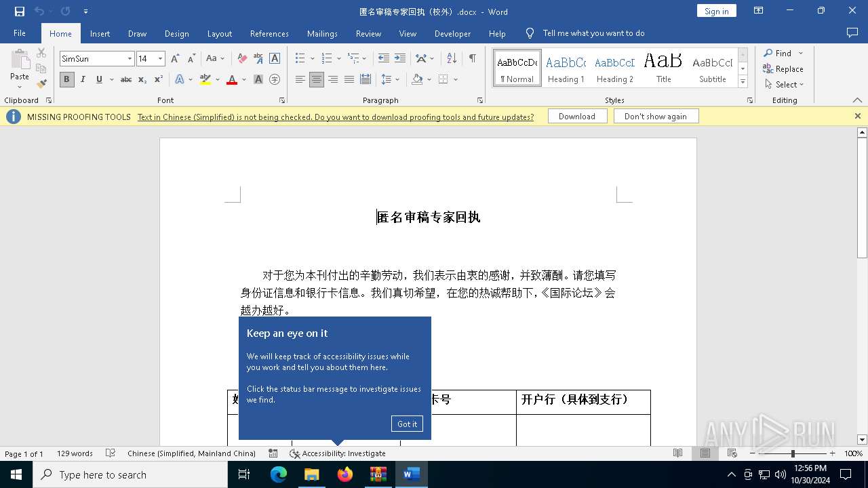Toggle Print Layout view in status bar
The width and height of the screenshot is (868, 488).
705,453
